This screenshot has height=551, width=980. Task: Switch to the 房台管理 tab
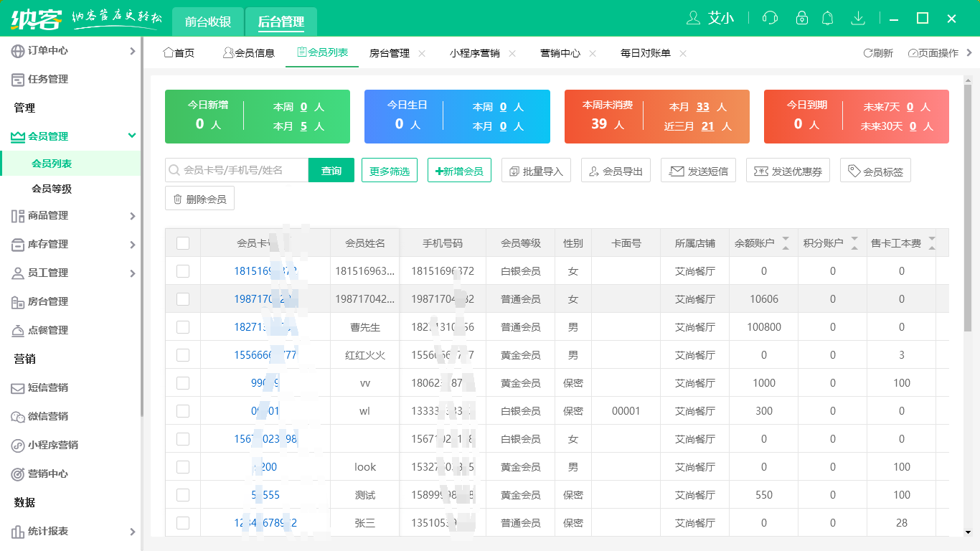tap(389, 53)
